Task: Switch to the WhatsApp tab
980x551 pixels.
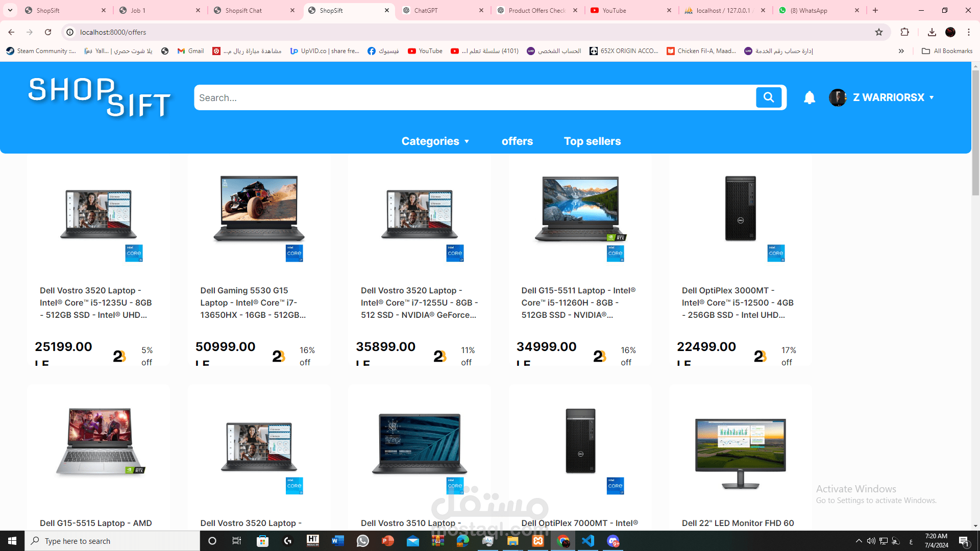Action: pyautogui.click(x=819, y=10)
